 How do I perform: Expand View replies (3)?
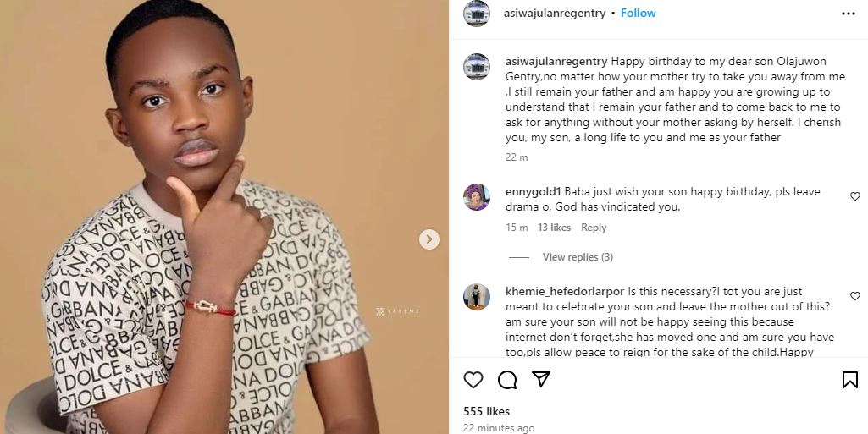[x=578, y=257]
